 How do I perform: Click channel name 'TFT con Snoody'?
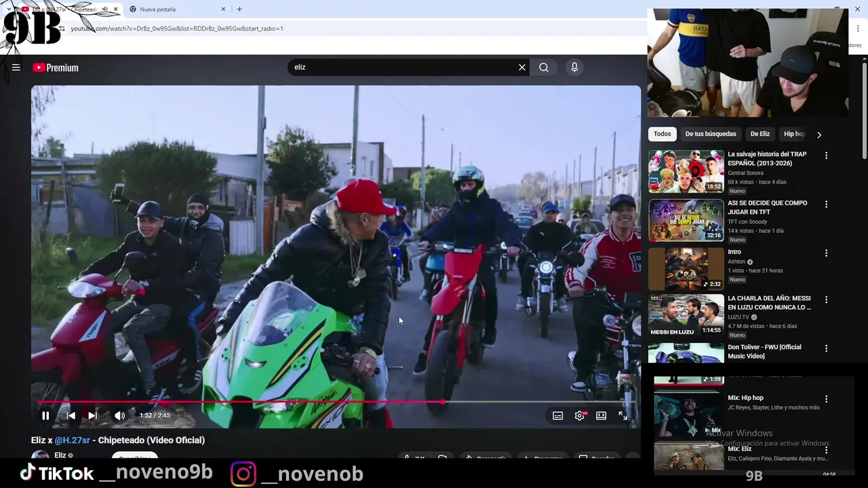point(747,222)
